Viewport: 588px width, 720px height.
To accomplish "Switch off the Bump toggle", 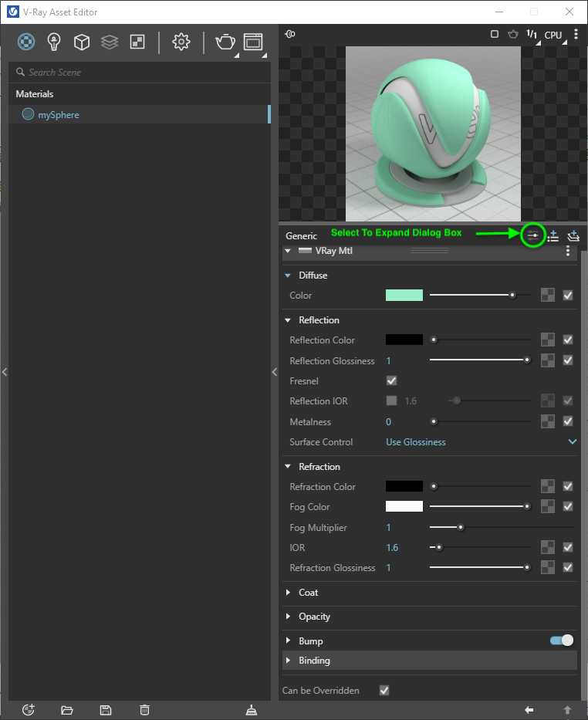I will pos(561,641).
